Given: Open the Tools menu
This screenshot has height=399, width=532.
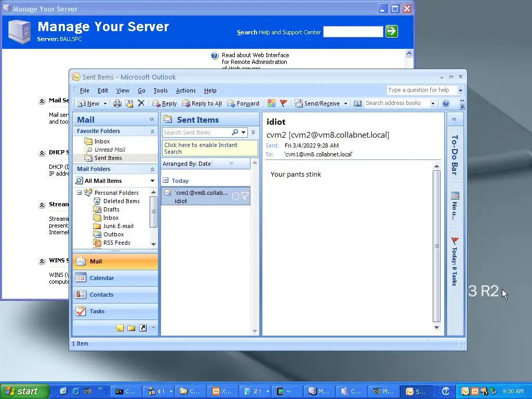Looking at the screenshot, I should click(161, 90).
